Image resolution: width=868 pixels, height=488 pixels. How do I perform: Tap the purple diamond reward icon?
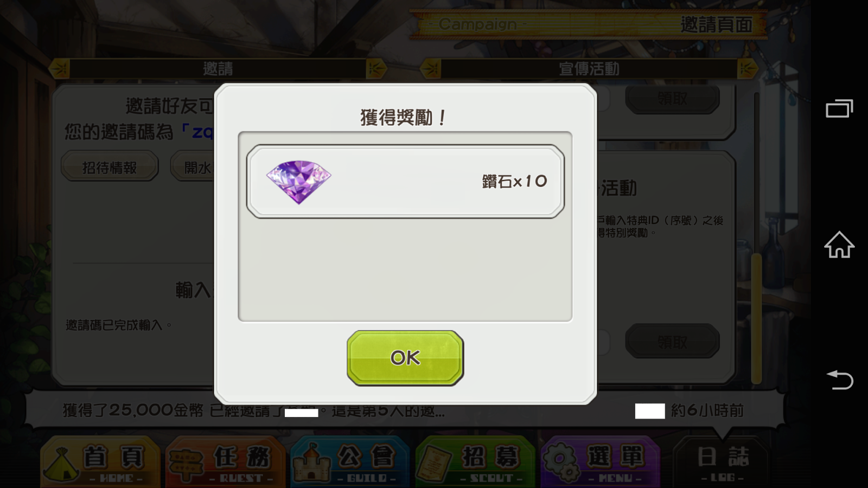(x=298, y=182)
